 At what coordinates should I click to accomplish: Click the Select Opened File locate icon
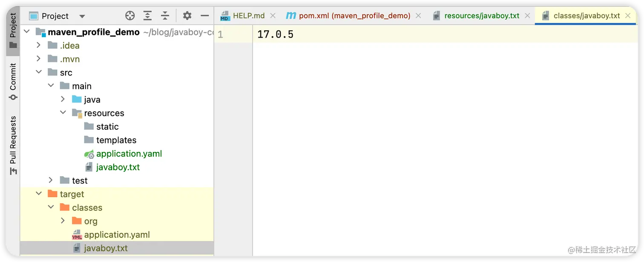pyautogui.click(x=130, y=16)
